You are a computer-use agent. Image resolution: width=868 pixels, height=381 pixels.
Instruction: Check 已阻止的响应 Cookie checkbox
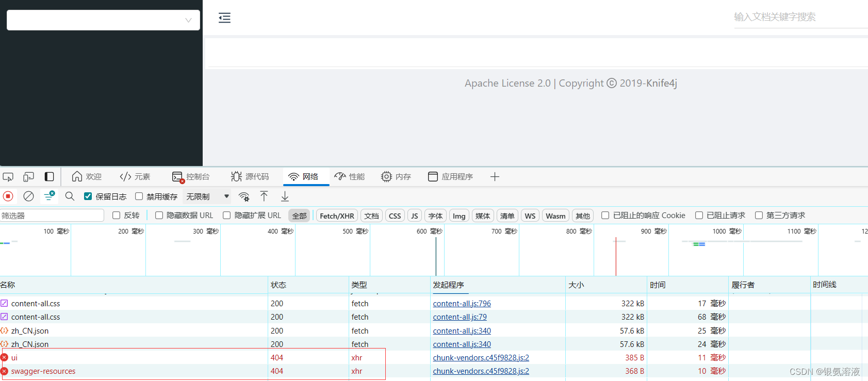pyautogui.click(x=605, y=216)
